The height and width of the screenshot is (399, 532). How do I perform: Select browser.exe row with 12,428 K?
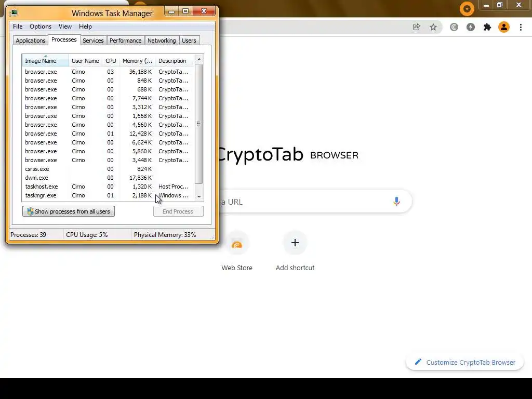(x=108, y=134)
